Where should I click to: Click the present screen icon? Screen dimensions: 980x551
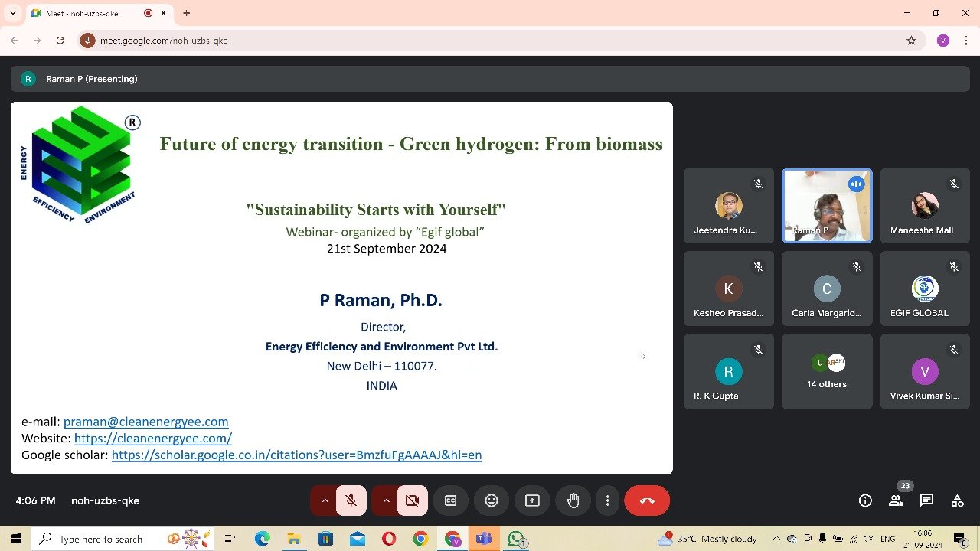coord(532,500)
